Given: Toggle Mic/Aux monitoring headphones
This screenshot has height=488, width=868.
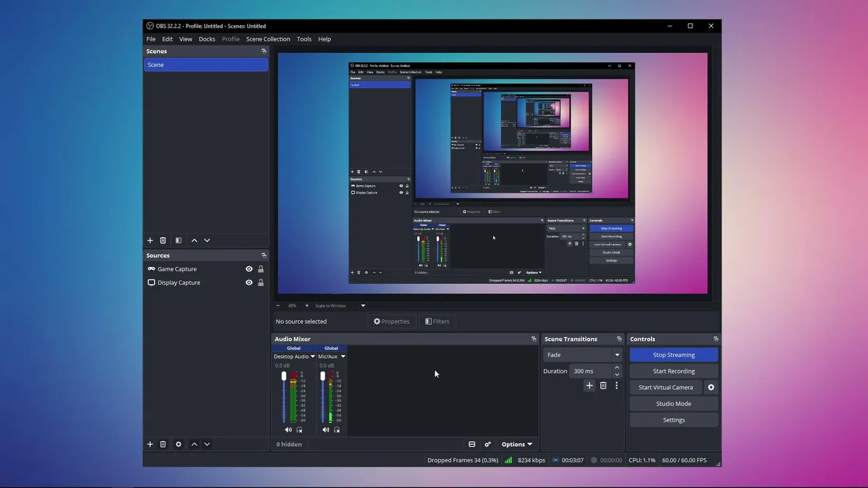Looking at the screenshot, I should click(337, 430).
